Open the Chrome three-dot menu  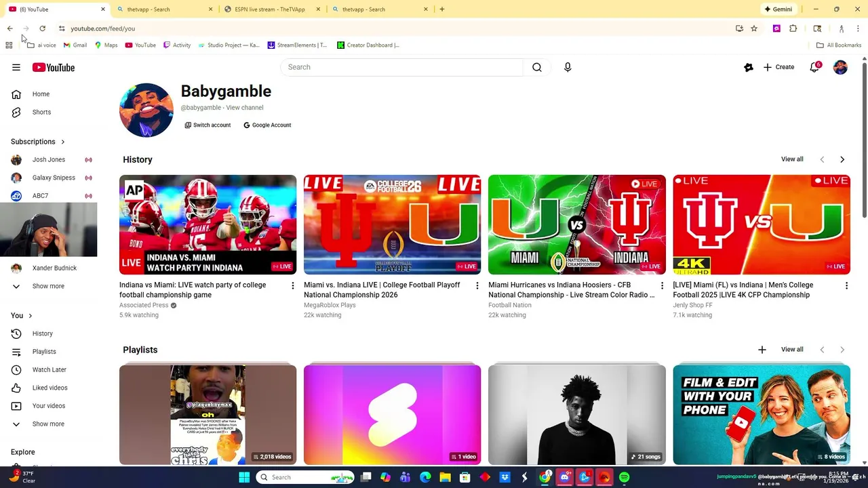pos(859,28)
